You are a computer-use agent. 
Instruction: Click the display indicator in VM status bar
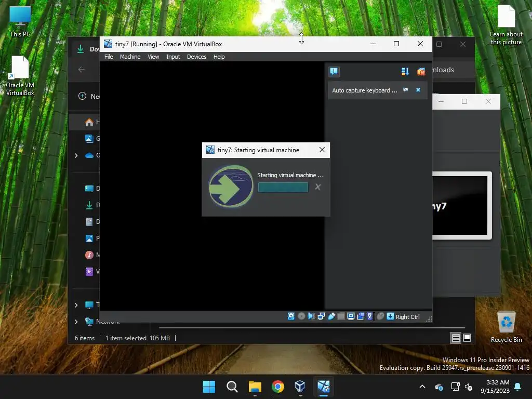pos(351,316)
